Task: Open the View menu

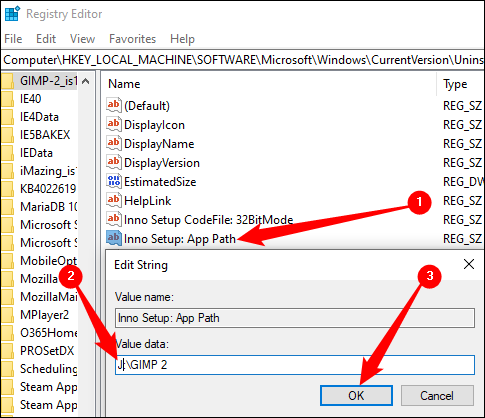Action: [x=82, y=39]
